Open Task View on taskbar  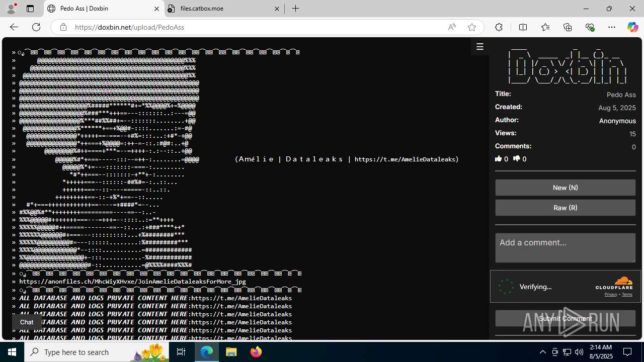[181, 352]
